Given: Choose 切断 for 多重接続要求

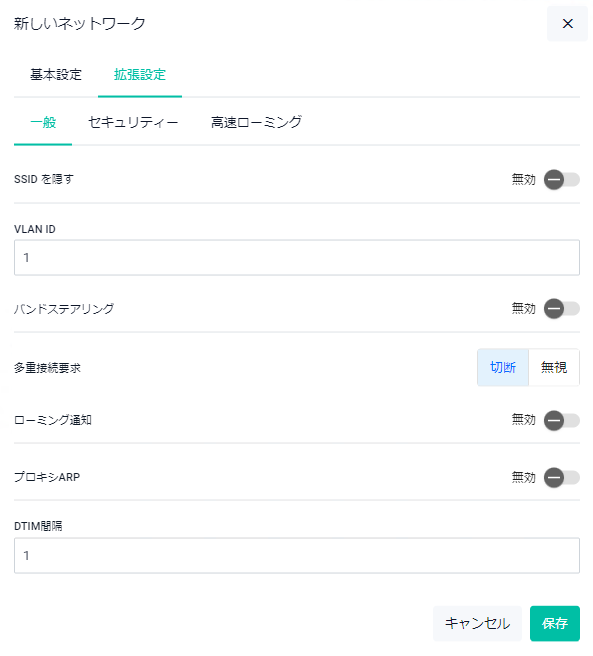Looking at the screenshot, I should (x=503, y=367).
